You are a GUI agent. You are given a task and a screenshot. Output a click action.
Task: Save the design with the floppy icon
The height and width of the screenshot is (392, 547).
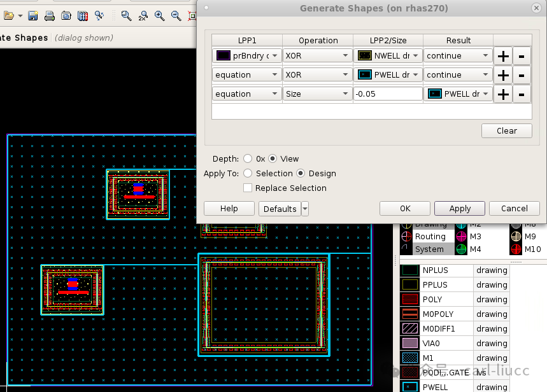pos(32,16)
